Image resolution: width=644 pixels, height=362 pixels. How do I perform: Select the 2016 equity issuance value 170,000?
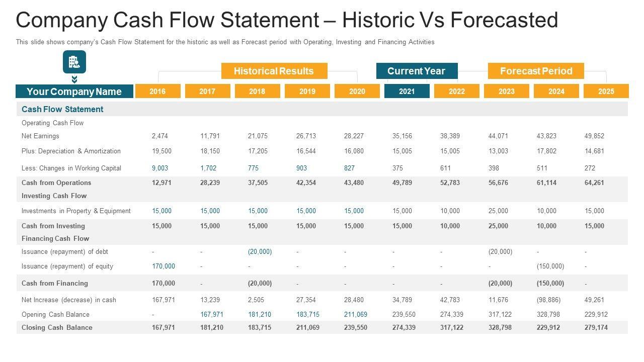tap(164, 266)
